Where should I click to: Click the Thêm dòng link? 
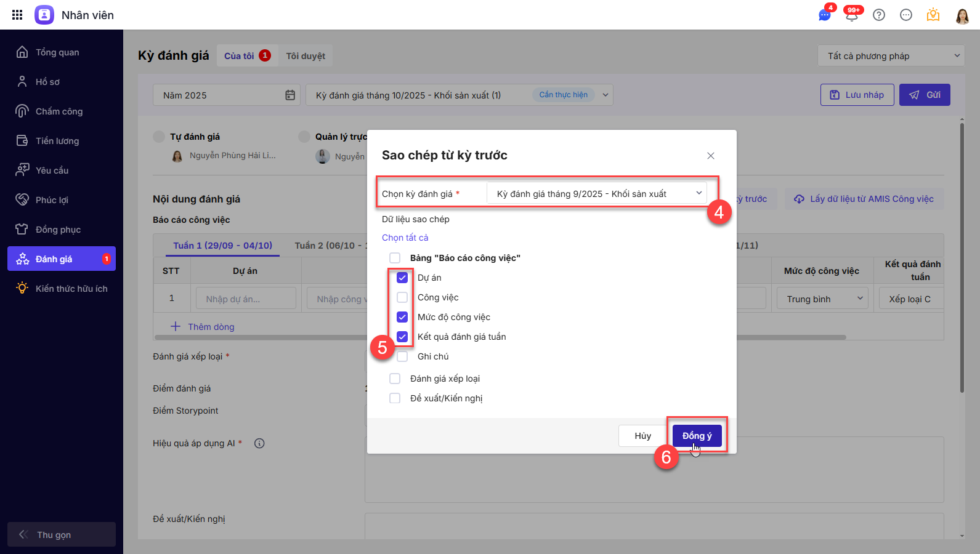click(x=211, y=327)
